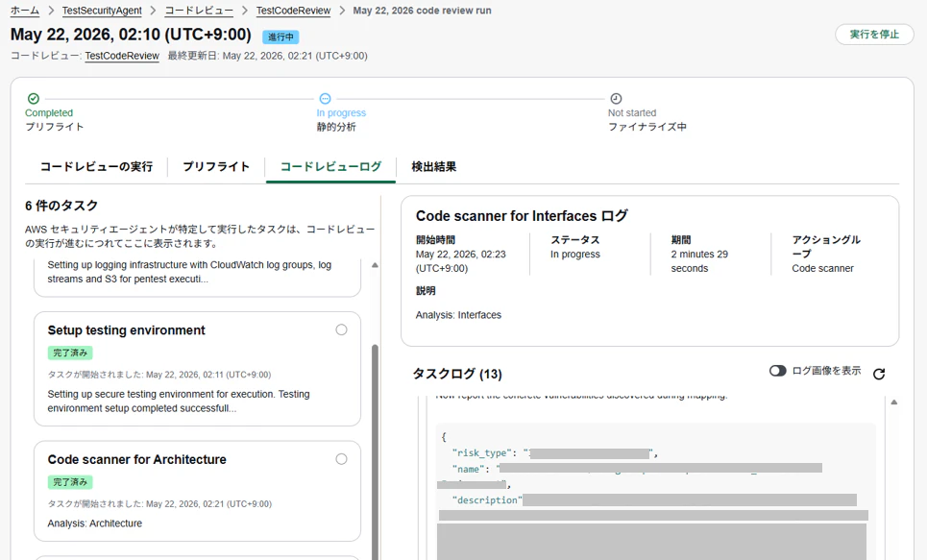Click the In progress static analysis step icon
The width and height of the screenshot is (927, 560).
pyautogui.click(x=325, y=98)
